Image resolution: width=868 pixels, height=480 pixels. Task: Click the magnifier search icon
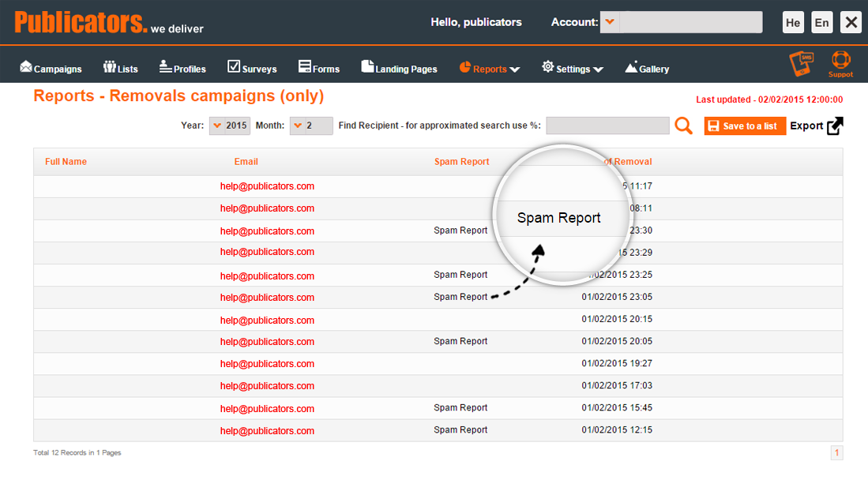coord(684,126)
